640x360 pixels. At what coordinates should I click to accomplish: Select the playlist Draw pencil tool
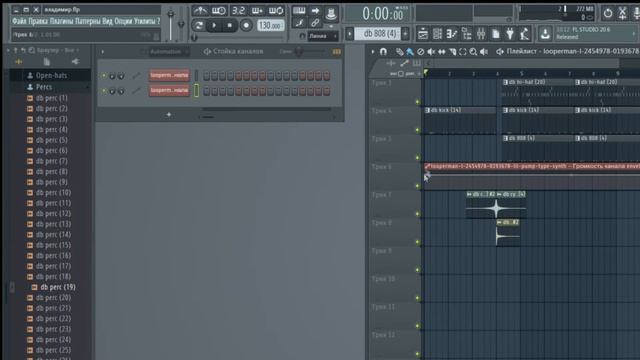tap(400, 51)
